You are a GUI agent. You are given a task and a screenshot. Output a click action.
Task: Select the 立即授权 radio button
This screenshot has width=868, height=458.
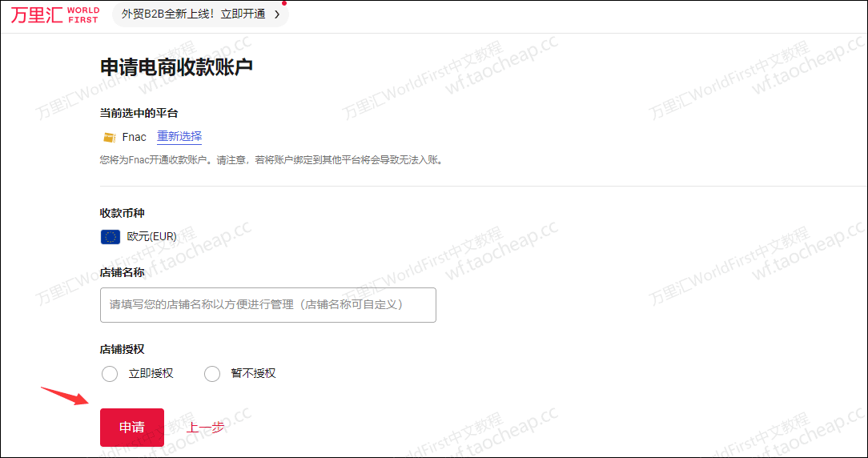(x=110, y=374)
